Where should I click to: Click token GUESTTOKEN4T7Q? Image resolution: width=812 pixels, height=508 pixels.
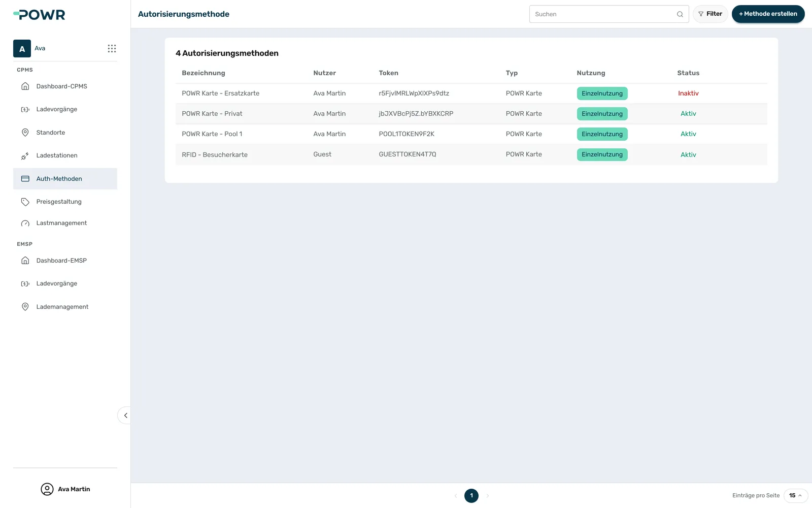(x=408, y=154)
